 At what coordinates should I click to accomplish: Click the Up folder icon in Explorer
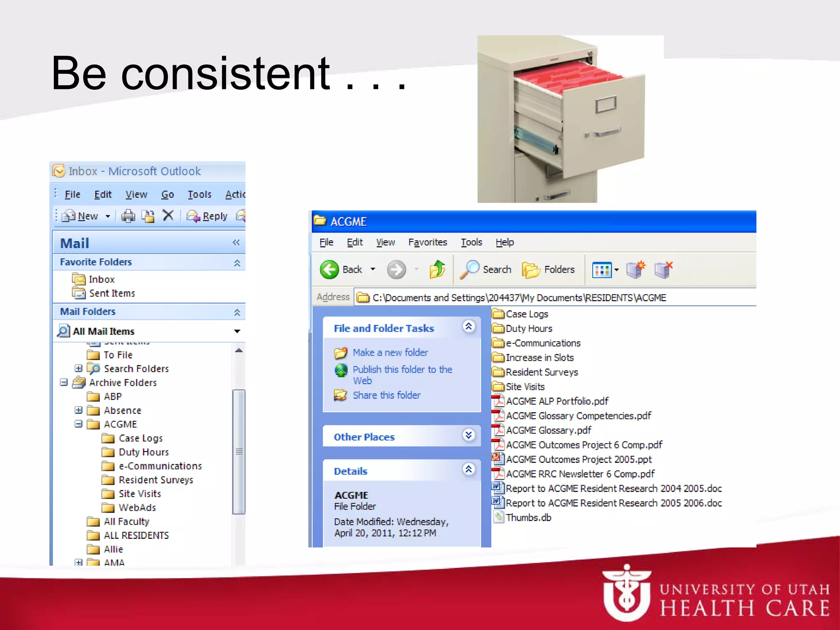pos(437,269)
